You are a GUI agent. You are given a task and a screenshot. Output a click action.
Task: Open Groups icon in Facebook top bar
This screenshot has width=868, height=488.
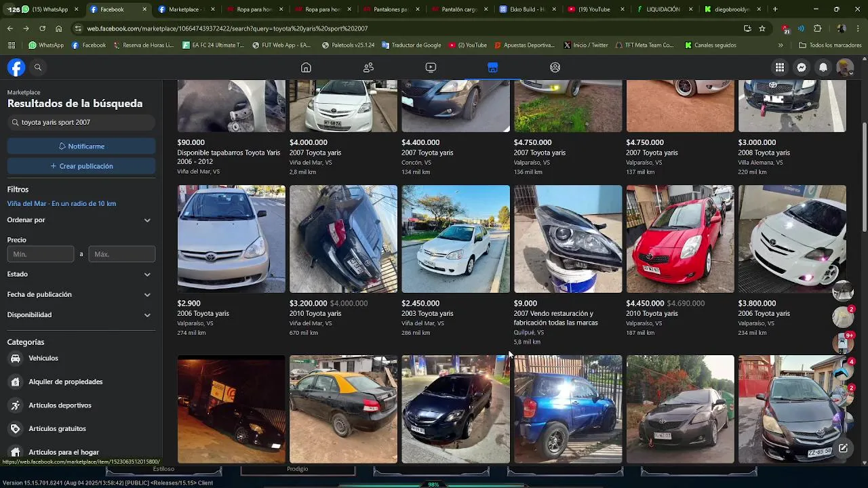point(555,67)
